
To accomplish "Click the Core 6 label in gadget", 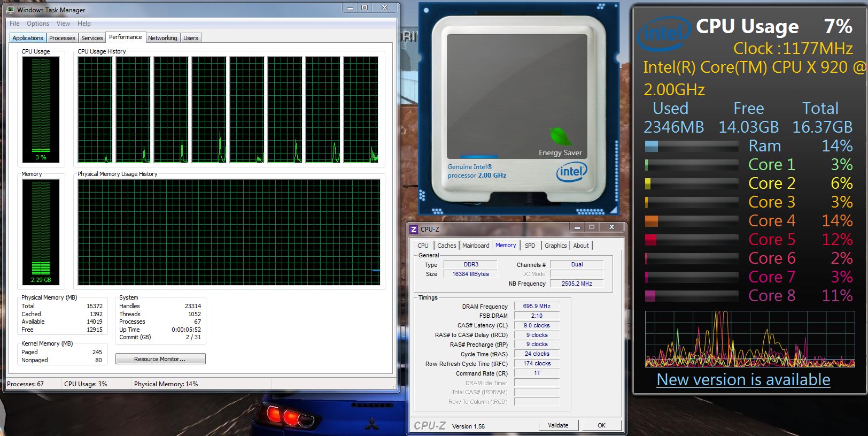I will pos(772,258).
